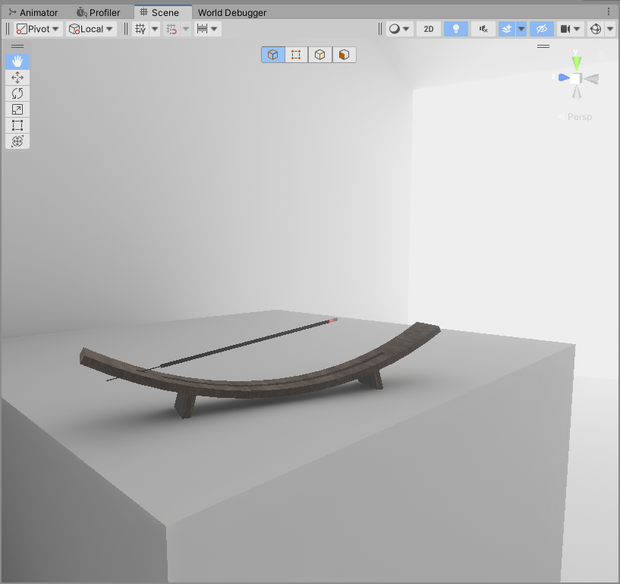Open the Pivot handle position dropdown

tap(38, 29)
